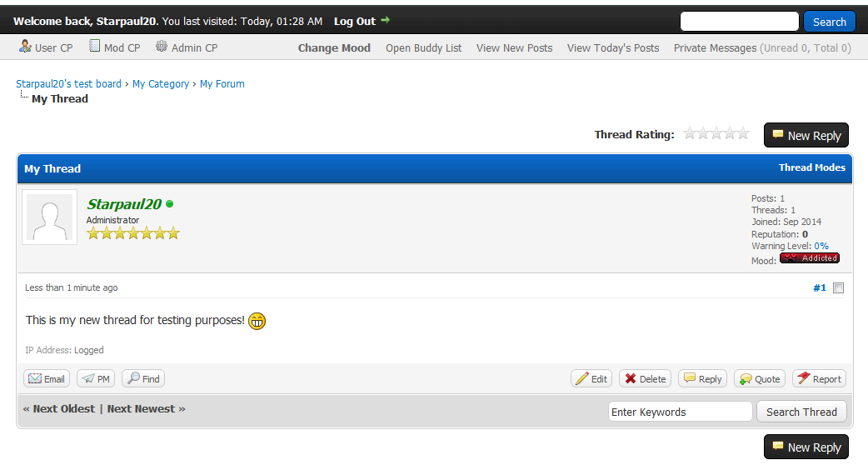
Task: Click Starpaul20's default avatar image
Action: [x=50, y=217]
